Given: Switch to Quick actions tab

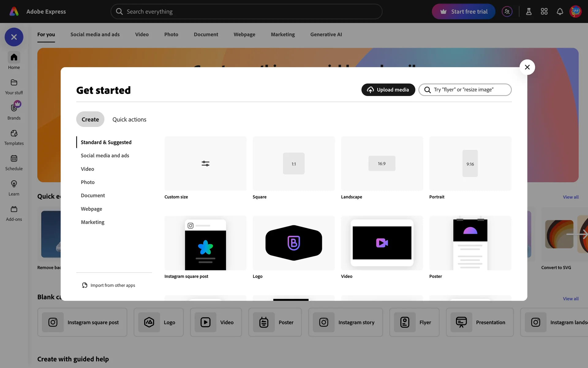Looking at the screenshot, I should (x=129, y=120).
